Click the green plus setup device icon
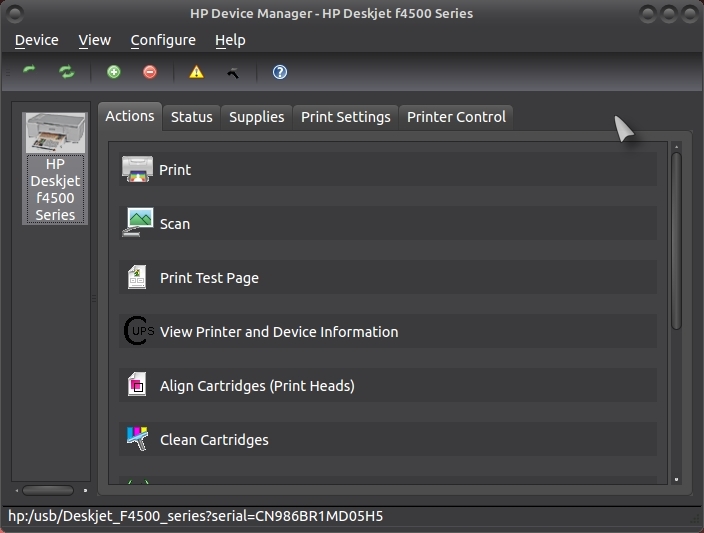 coord(114,72)
